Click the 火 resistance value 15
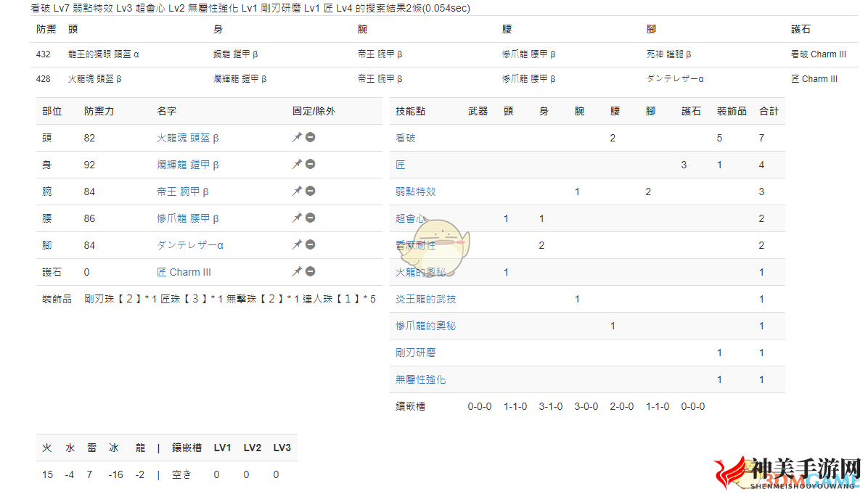The image size is (868, 494). click(48, 474)
